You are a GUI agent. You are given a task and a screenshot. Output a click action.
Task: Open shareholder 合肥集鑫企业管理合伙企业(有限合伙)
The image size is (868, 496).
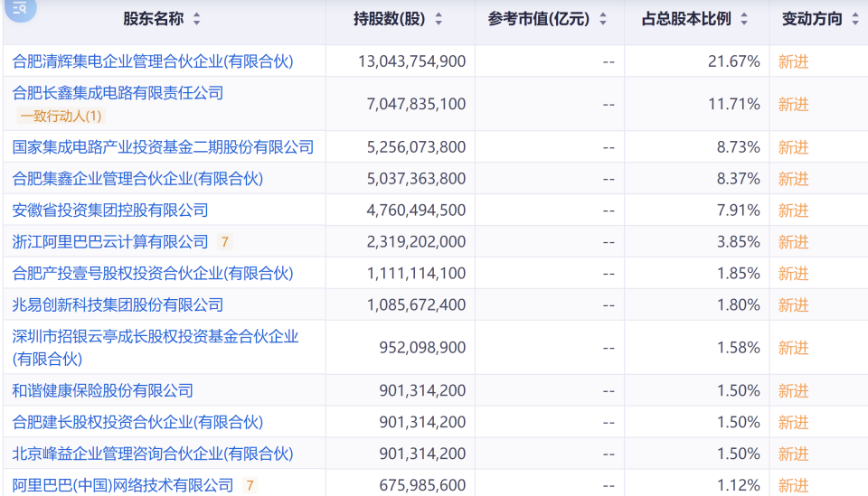(137, 179)
